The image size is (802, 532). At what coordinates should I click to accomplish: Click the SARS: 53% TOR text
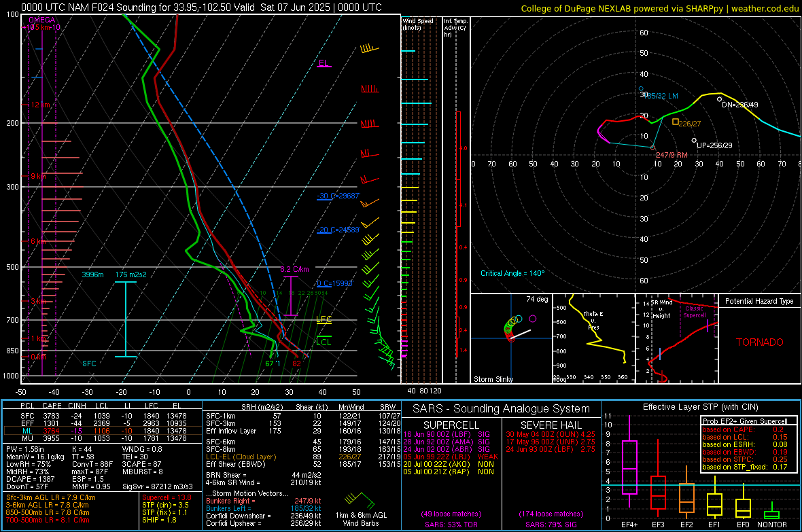point(451,525)
